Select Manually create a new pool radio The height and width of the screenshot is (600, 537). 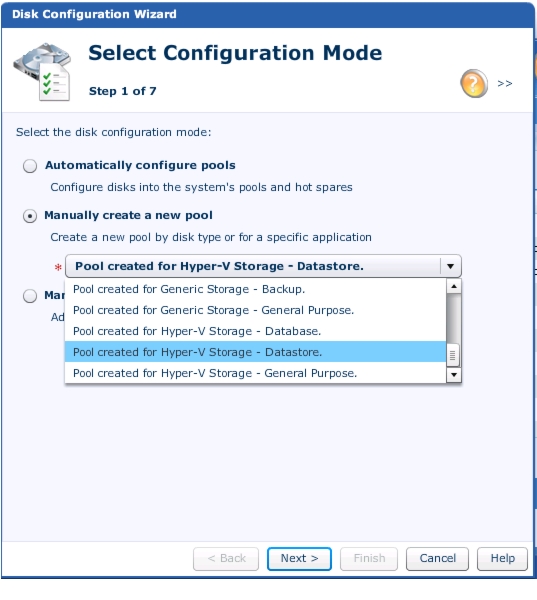point(30,216)
